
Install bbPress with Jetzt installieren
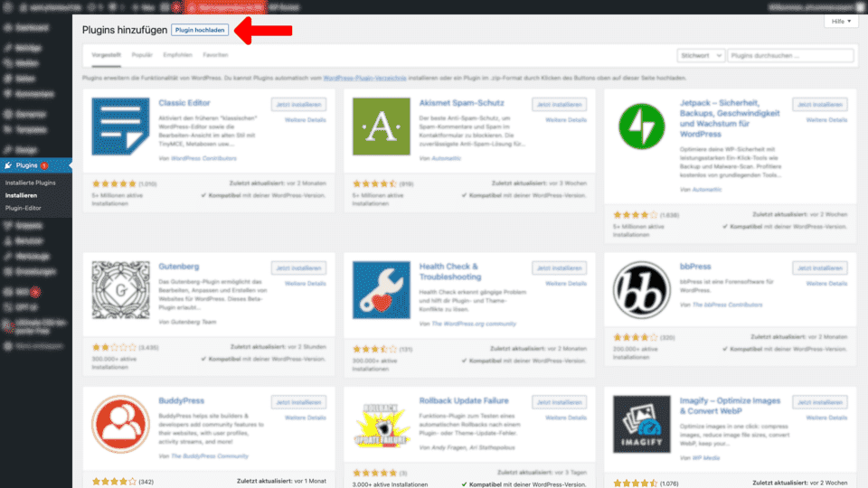pyautogui.click(x=820, y=268)
